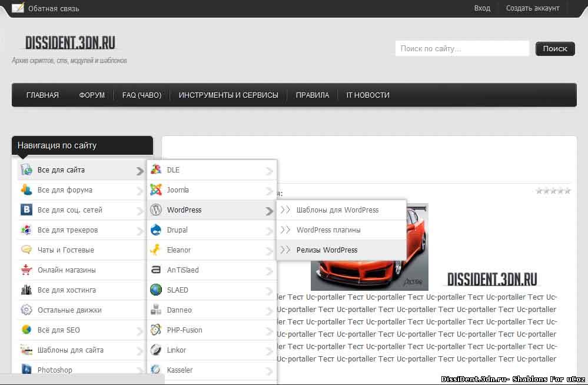
Task: Select the Все для хостинга label
Action: point(67,290)
